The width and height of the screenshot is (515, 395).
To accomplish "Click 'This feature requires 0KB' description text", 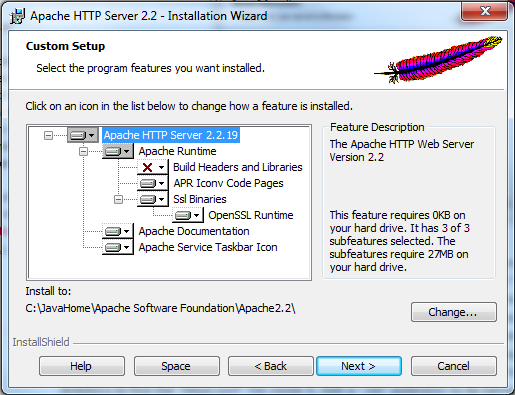I will 399,241.
